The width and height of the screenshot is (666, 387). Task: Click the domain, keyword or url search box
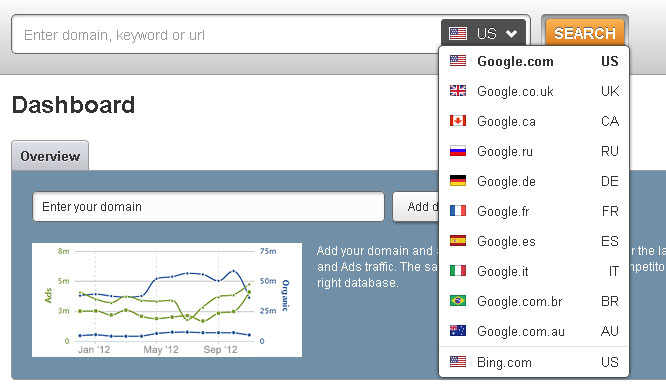(x=226, y=34)
